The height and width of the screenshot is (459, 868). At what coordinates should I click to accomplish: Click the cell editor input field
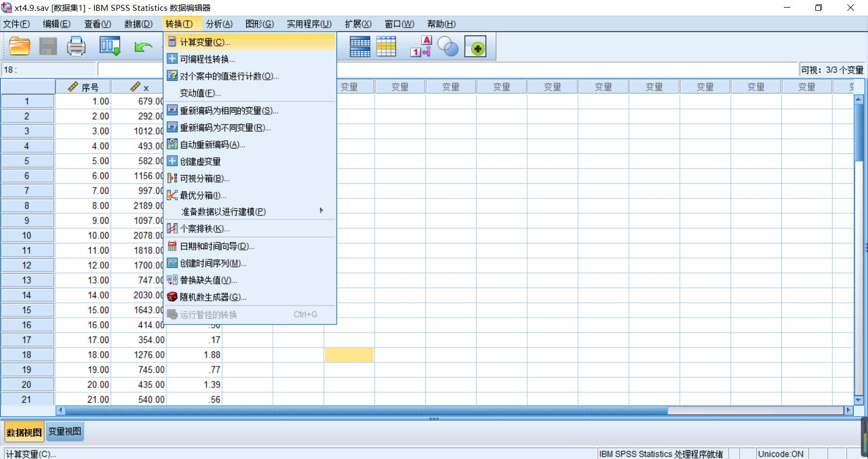point(448,69)
